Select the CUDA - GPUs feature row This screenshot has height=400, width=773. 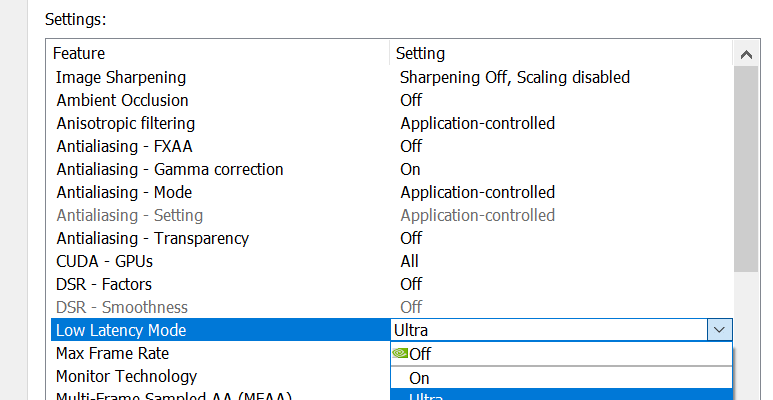[105, 261]
